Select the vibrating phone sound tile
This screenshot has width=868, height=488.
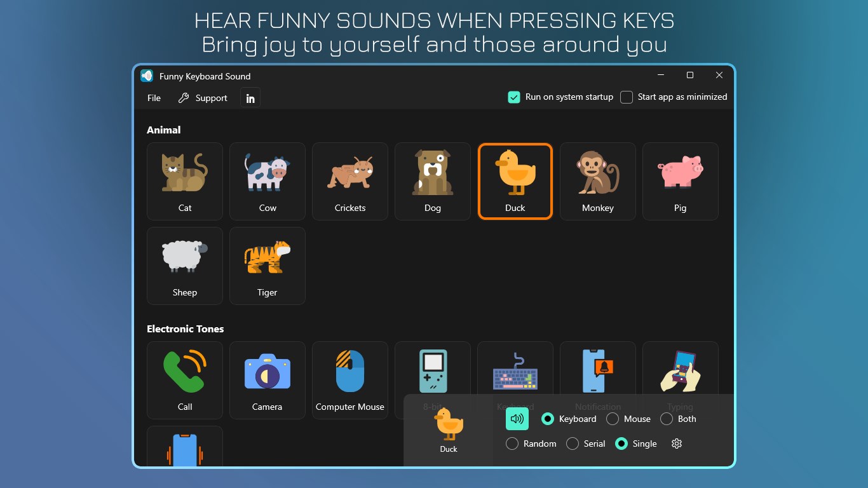tap(185, 446)
